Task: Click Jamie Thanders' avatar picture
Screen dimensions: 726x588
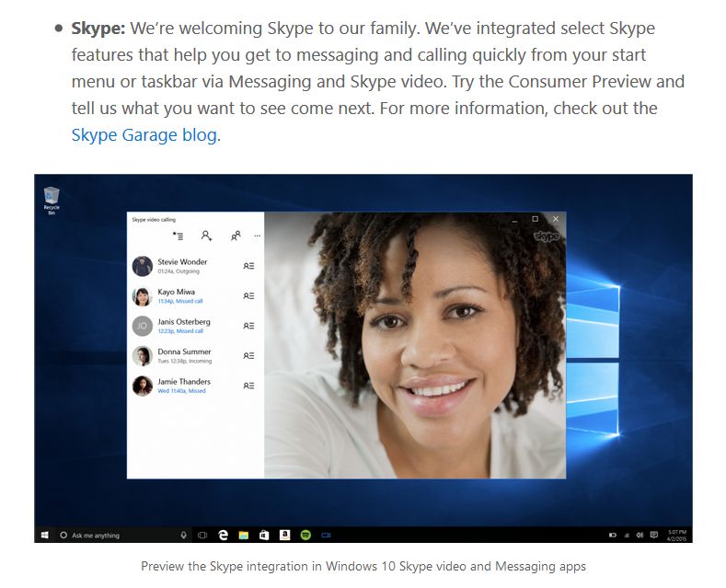Action: tap(142, 386)
